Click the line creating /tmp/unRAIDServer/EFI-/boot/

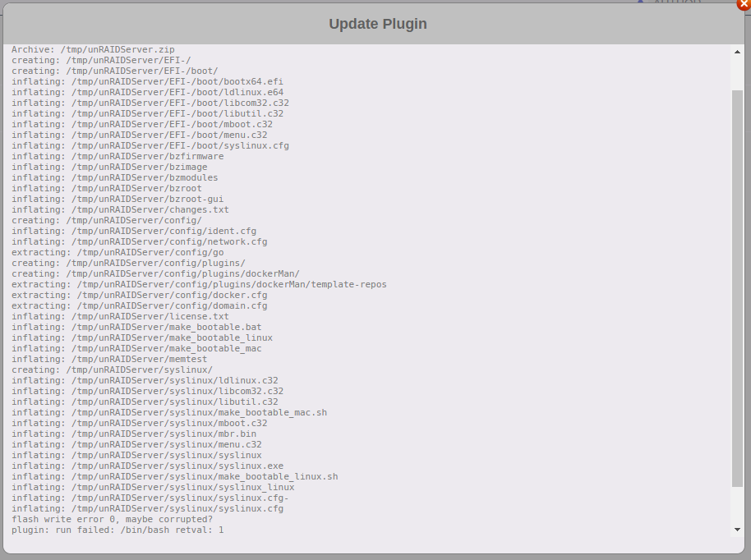115,71
